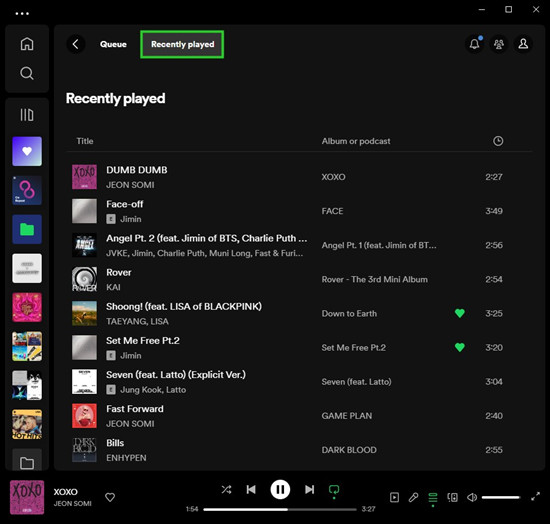
Task: Open the XOXO album link
Action: (333, 177)
